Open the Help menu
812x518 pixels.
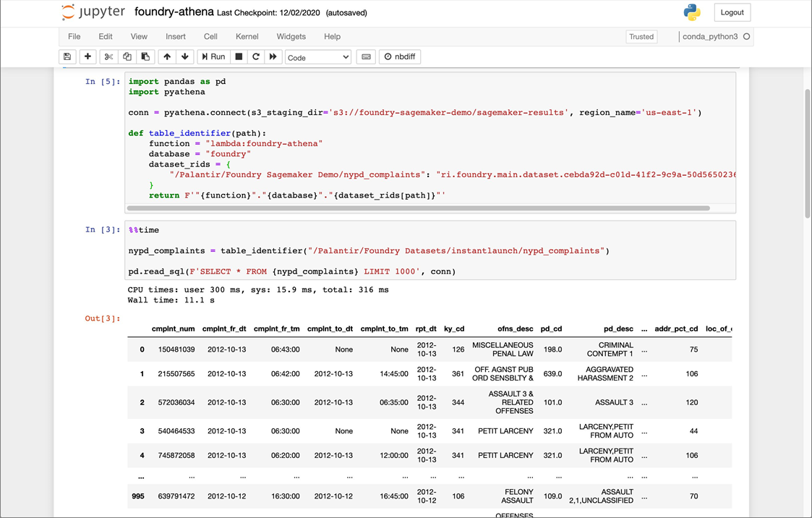point(333,36)
